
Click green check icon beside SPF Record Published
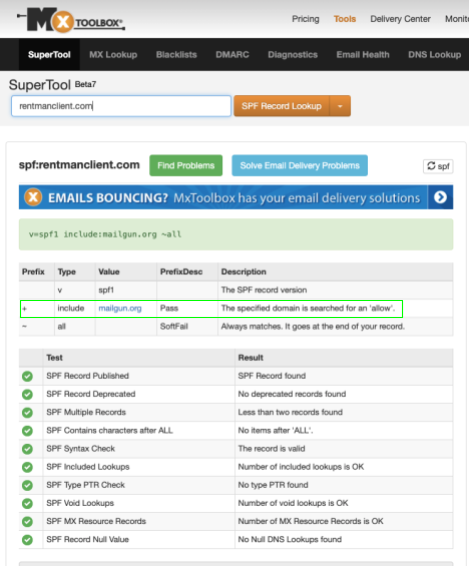[27, 376]
